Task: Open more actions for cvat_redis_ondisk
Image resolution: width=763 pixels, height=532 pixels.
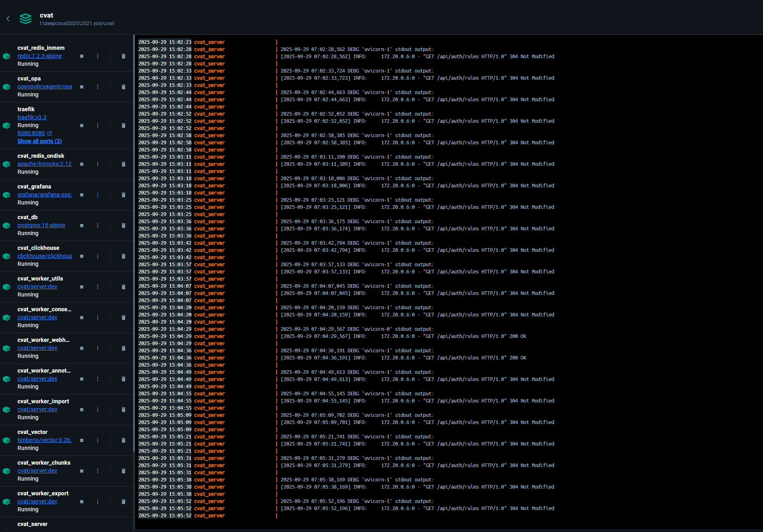Action: coord(98,164)
